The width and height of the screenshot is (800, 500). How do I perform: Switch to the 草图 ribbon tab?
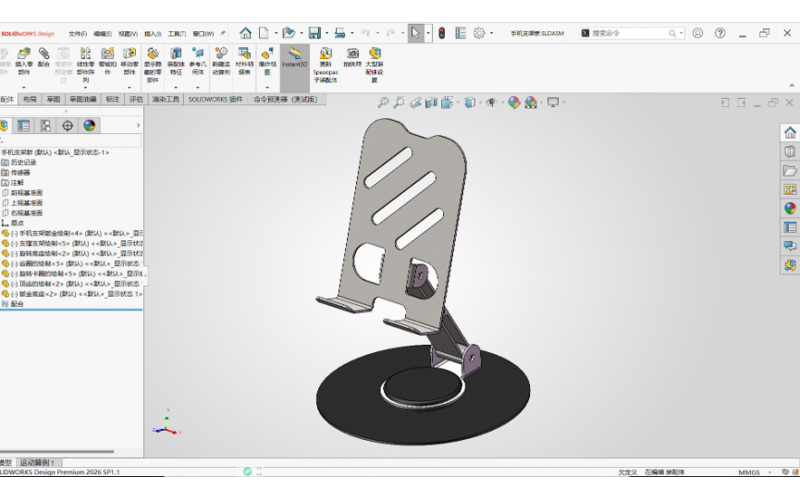coord(54,99)
